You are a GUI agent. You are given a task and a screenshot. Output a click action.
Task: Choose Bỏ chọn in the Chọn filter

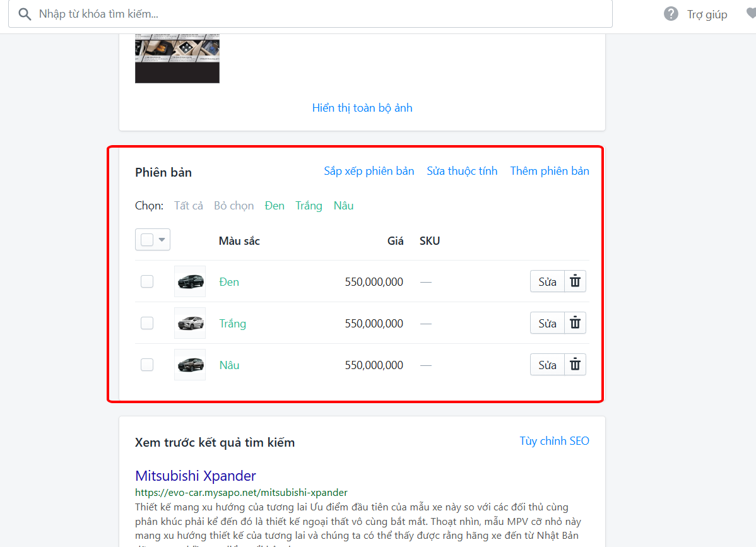tap(234, 206)
